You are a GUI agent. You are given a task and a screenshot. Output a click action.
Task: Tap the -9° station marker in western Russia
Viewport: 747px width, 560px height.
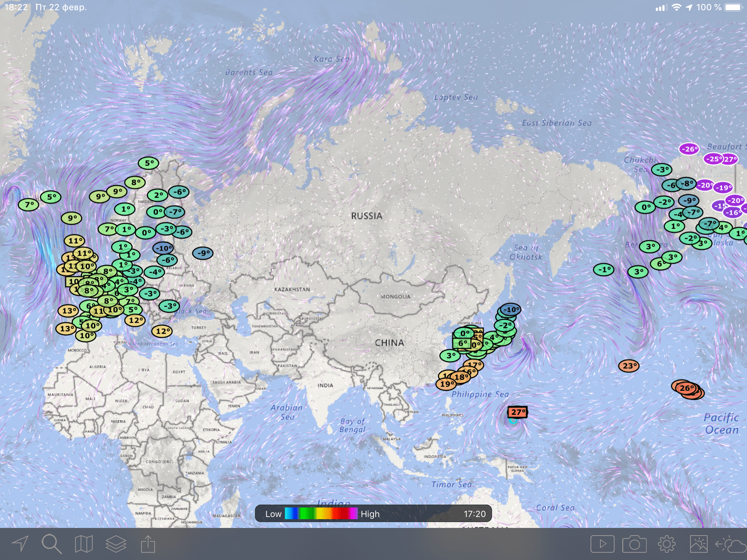pos(203,253)
